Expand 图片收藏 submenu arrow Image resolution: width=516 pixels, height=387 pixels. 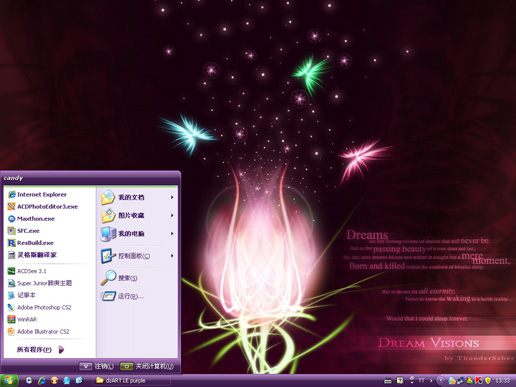[x=172, y=215]
